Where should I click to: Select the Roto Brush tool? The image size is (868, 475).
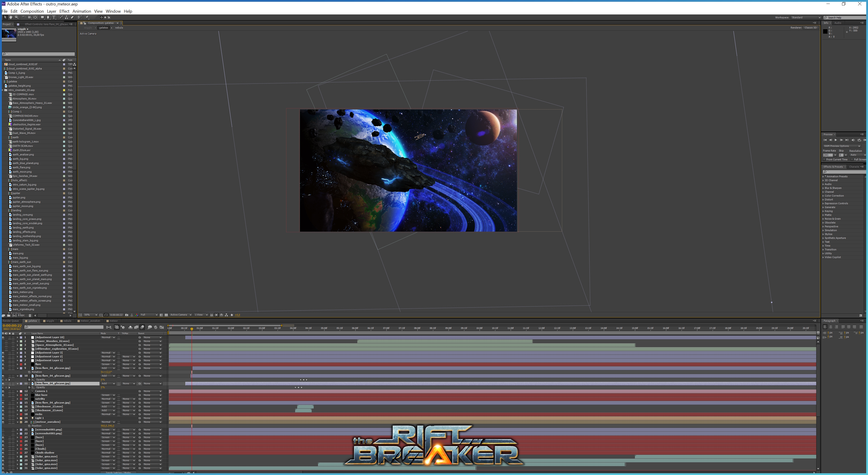tap(80, 17)
